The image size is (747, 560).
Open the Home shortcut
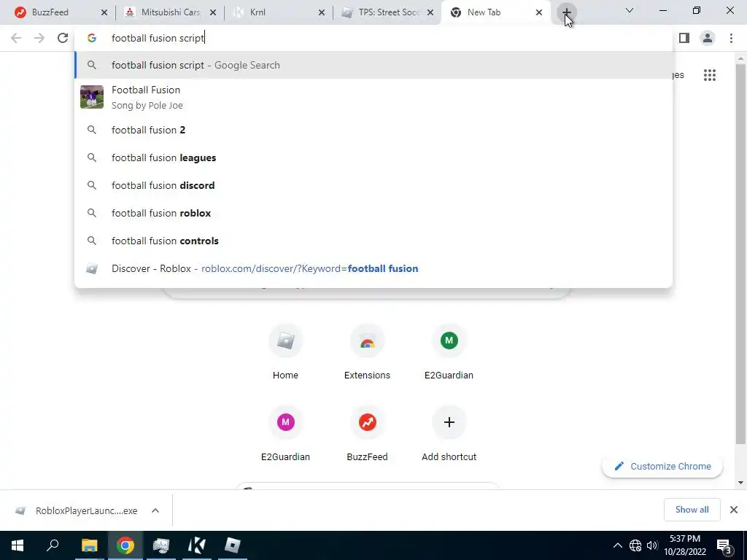[285, 351]
